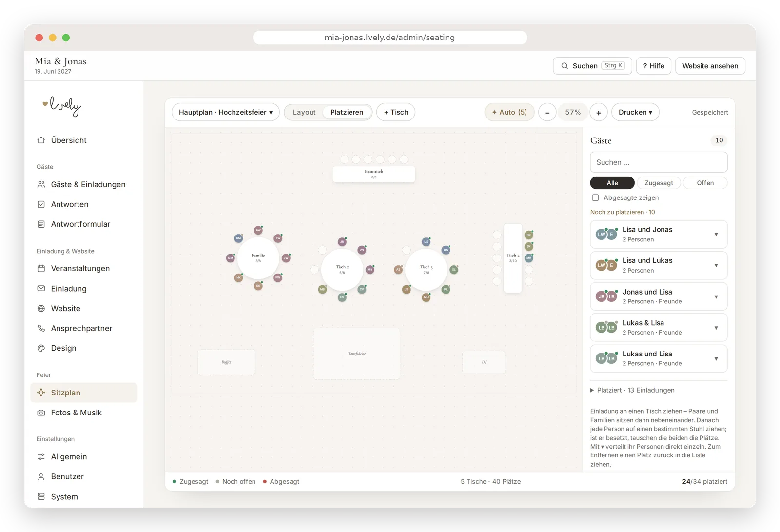Click the Benutzer person icon
This screenshot has height=532, width=780.
41,476
